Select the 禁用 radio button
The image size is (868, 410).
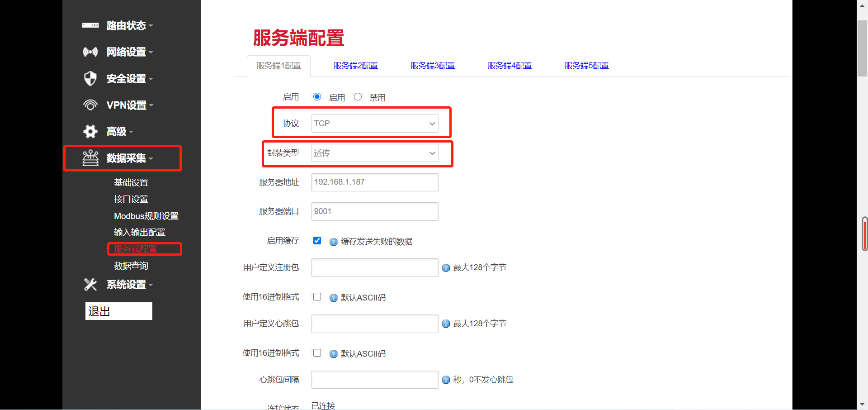[x=358, y=96]
